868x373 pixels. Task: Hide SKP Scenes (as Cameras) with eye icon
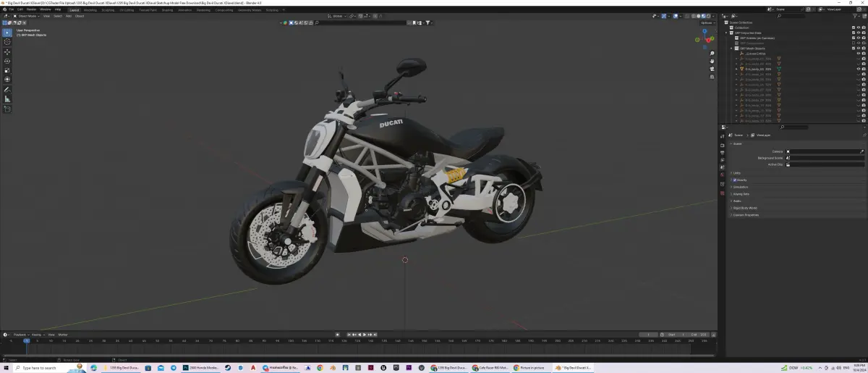click(x=859, y=38)
